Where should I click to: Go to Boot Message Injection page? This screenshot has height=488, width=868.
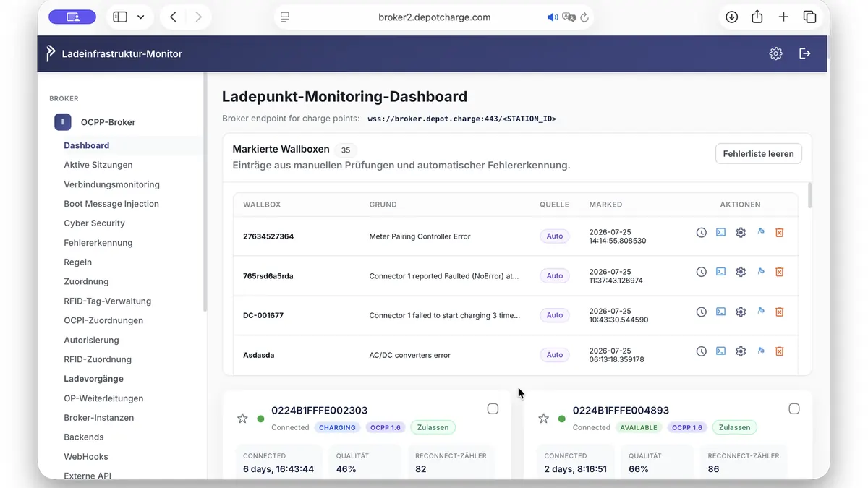point(111,204)
